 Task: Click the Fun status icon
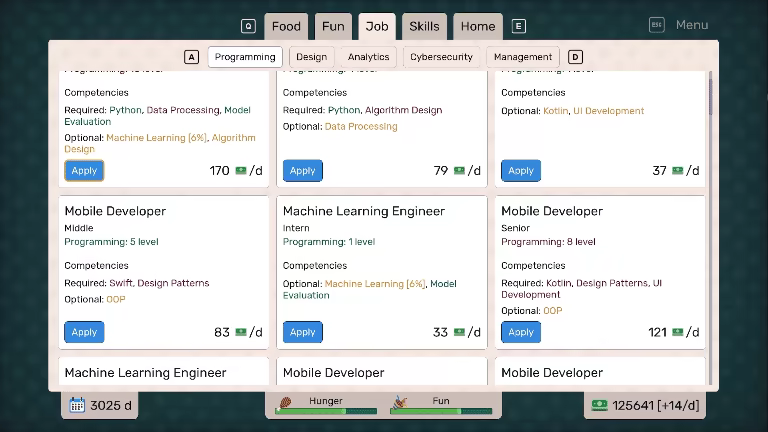point(400,403)
